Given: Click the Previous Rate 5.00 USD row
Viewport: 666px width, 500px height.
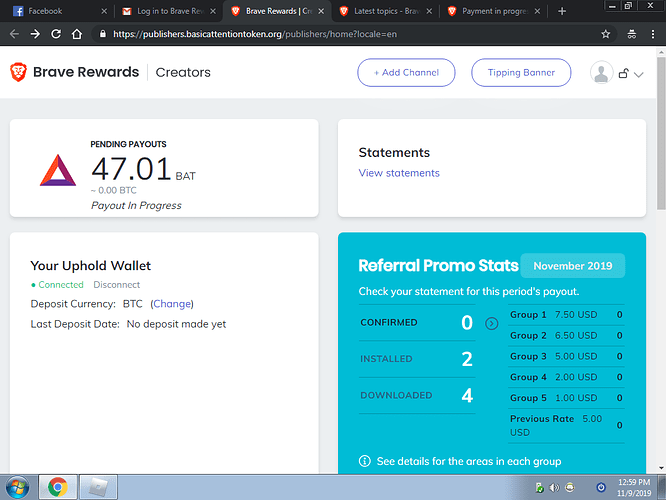Looking at the screenshot, I should coord(566,426).
